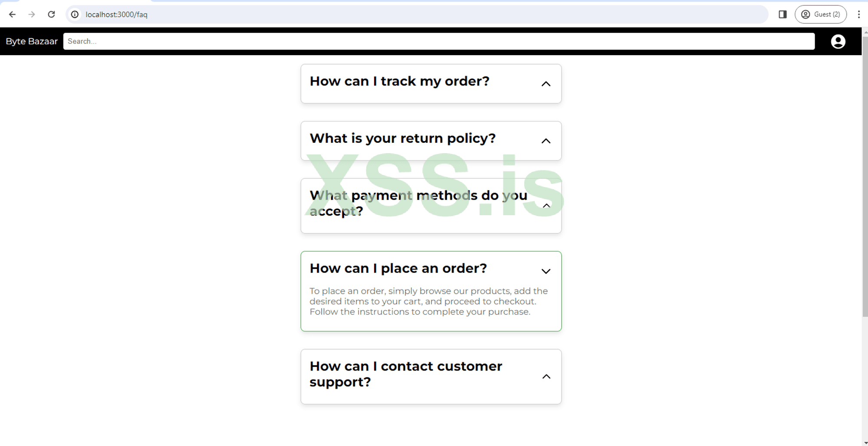
Task: Focus the localhost:3000/faq address bar
Action: (x=391, y=14)
